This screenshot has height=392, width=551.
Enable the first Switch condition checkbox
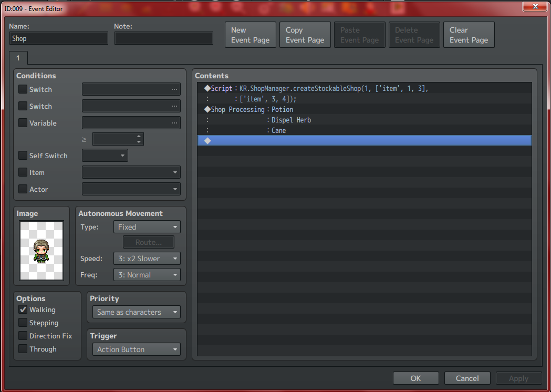coord(23,89)
